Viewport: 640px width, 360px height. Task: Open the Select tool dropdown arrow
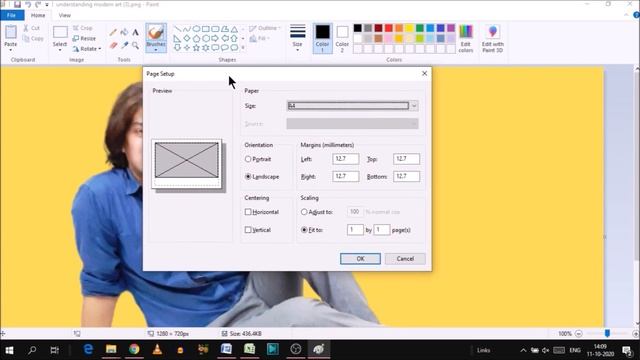coord(60,50)
